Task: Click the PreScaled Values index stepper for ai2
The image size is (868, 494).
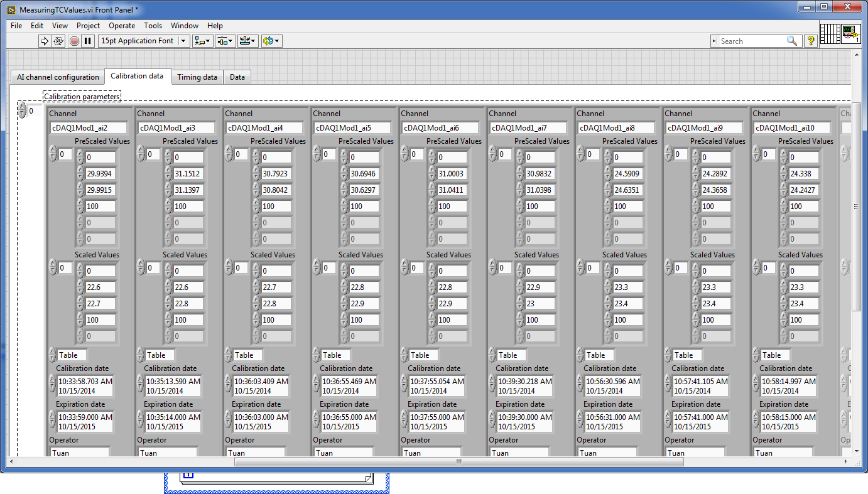Action: pos(53,154)
